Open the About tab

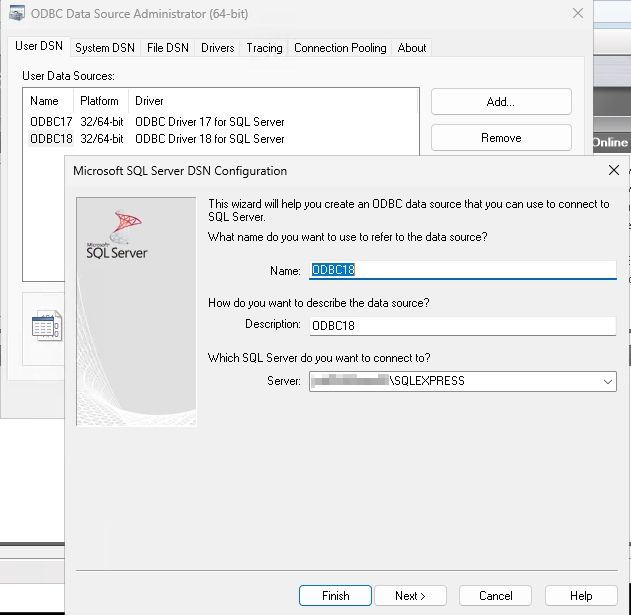tap(412, 48)
